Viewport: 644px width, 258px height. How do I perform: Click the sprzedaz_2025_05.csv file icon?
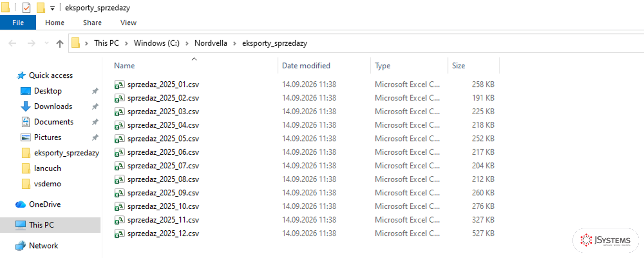(119, 139)
